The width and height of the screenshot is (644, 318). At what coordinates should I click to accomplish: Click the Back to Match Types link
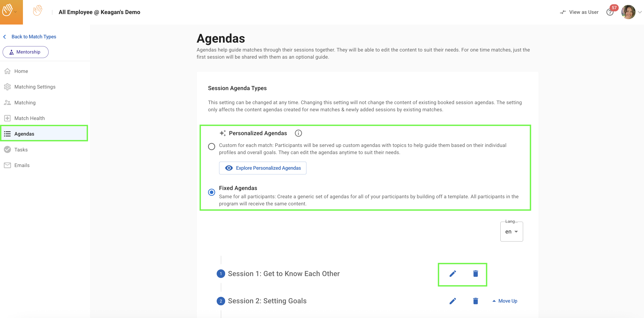tap(33, 37)
